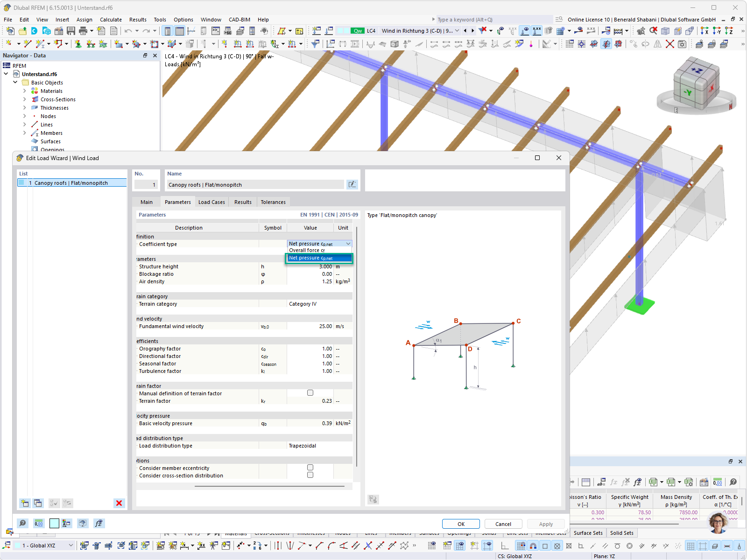Click OK in the Wind Load dialog
Screen dimensions: 747x560
coord(461,524)
